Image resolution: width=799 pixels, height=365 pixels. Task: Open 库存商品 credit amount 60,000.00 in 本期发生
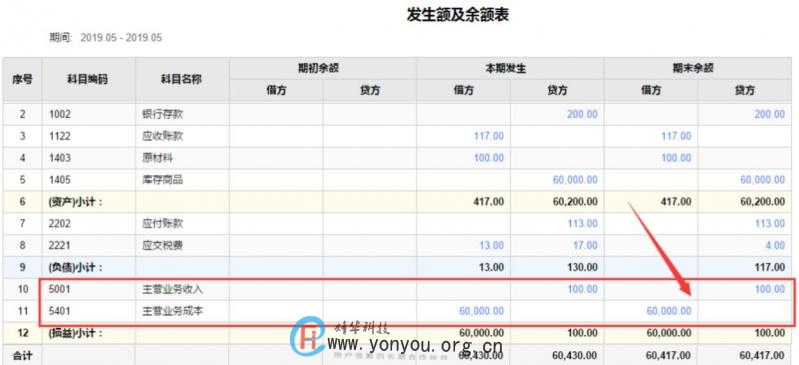coord(575,180)
